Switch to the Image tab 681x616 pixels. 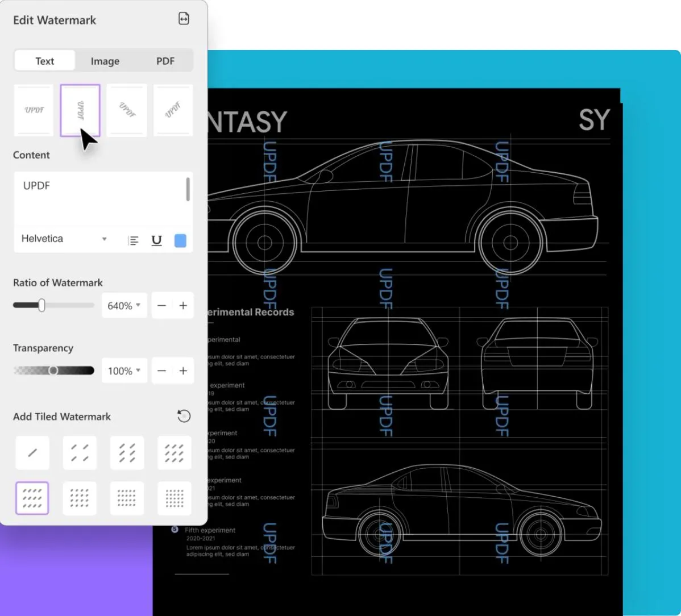105,61
